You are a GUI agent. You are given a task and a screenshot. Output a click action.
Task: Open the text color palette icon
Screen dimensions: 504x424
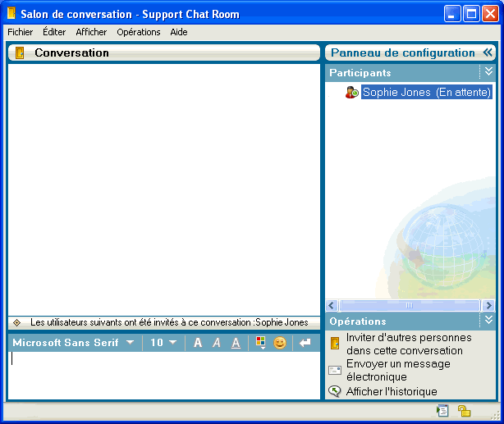click(261, 343)
